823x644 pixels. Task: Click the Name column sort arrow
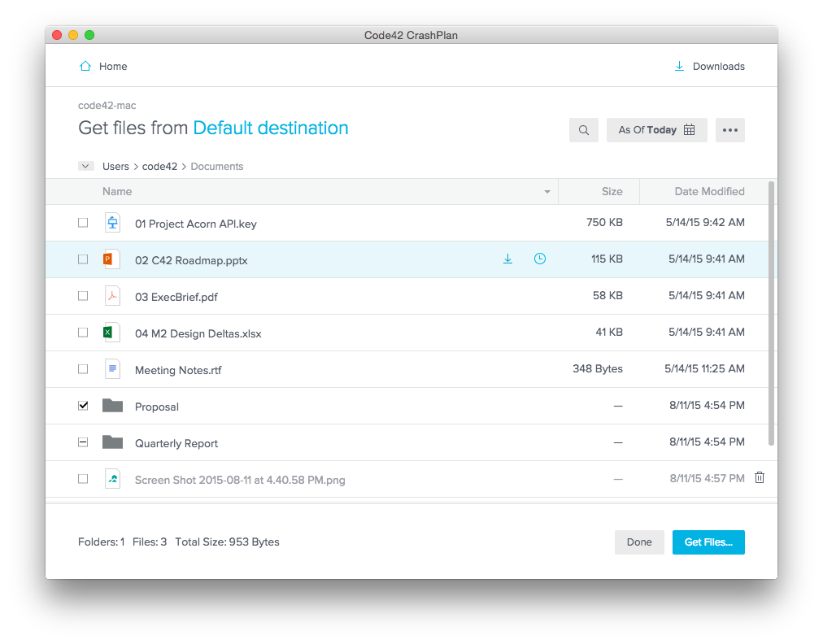pos(547,192)
